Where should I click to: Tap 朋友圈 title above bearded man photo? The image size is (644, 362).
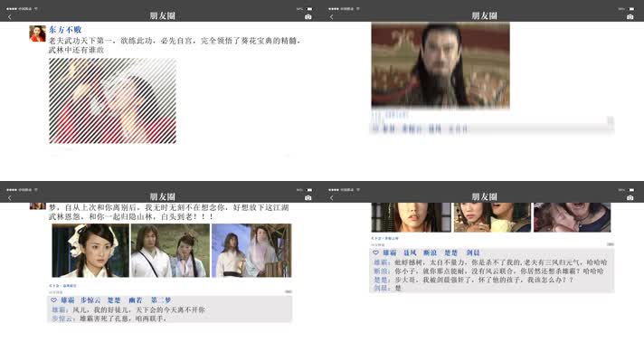coord(484,16)
